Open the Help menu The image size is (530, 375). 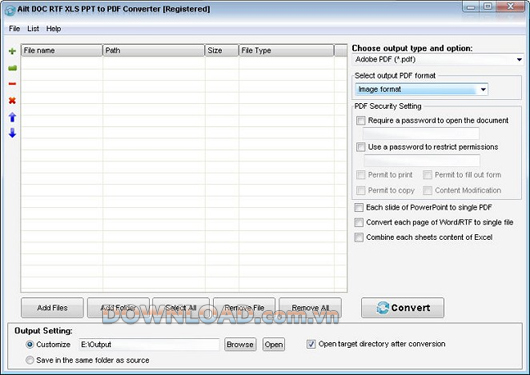point(53,29)
